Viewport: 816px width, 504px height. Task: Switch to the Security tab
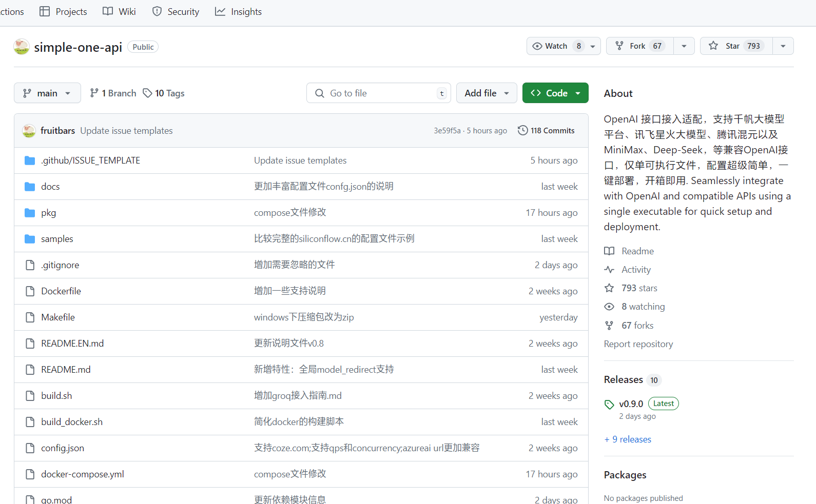176,11
